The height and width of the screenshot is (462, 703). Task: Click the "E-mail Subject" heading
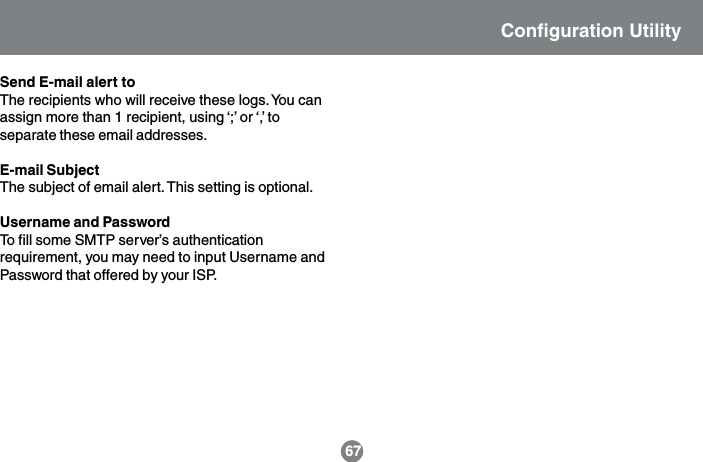[x=49, y=168]
